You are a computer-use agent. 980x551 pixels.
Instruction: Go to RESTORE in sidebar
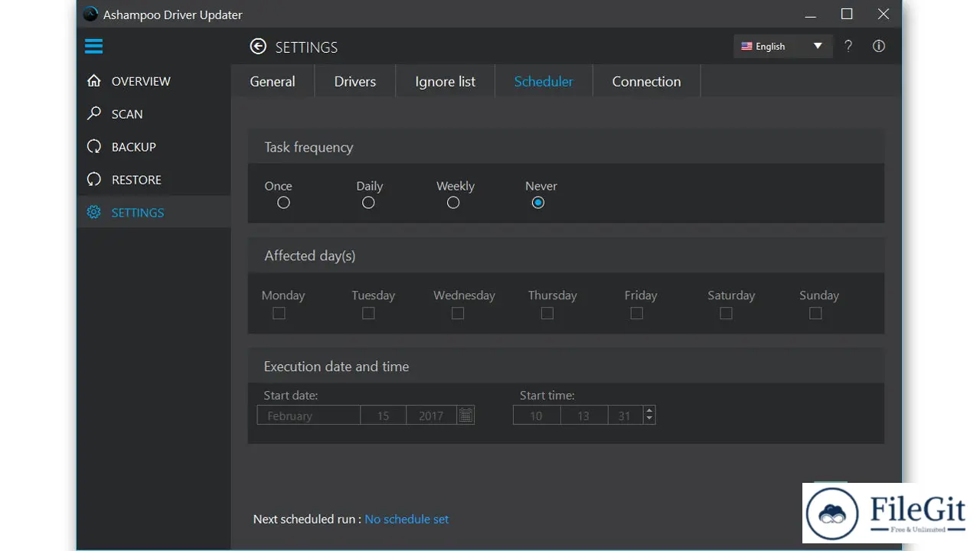click(154, 180)
